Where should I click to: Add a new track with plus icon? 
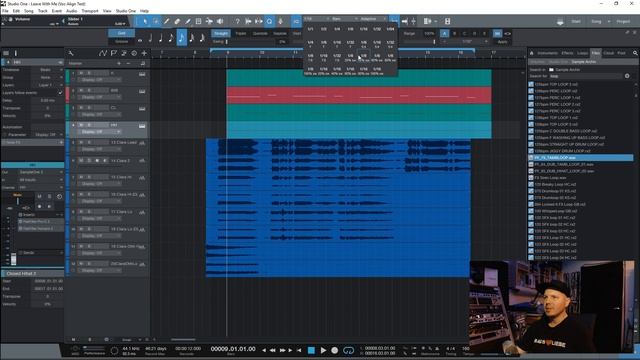(144, 53)
